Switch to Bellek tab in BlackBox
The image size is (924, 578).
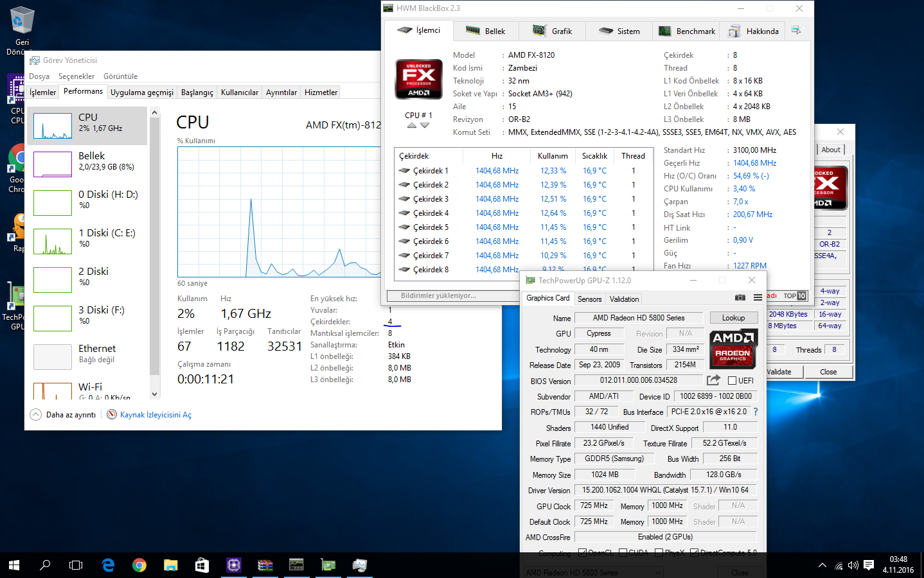click(485, 31)
